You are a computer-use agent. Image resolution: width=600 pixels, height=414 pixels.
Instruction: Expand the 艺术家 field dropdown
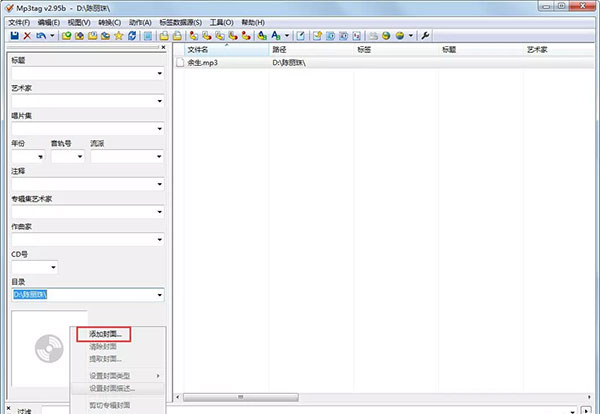pos(160,101)
